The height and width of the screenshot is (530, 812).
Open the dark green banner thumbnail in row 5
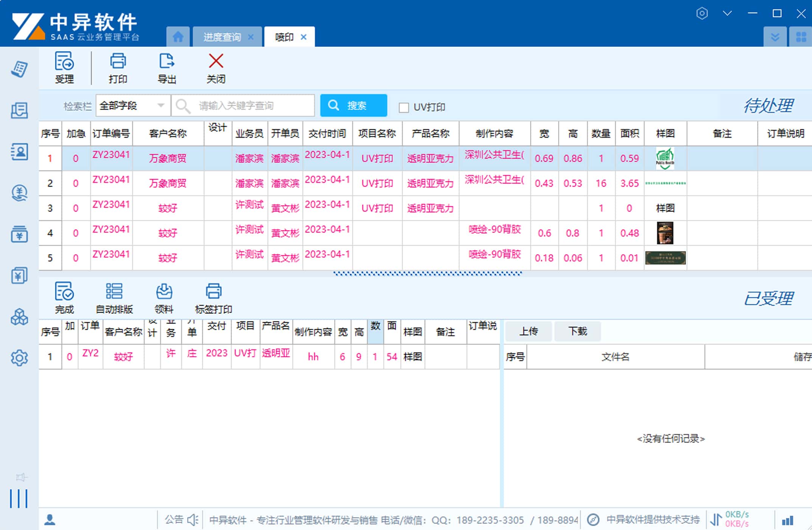[x=665, y=258]
